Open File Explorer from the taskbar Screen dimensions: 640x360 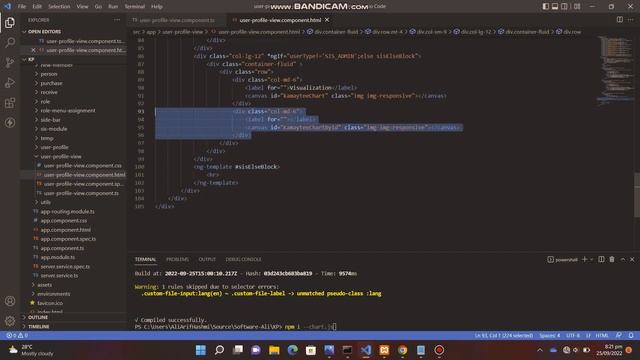pyautogui.click(x=274, y=350)
